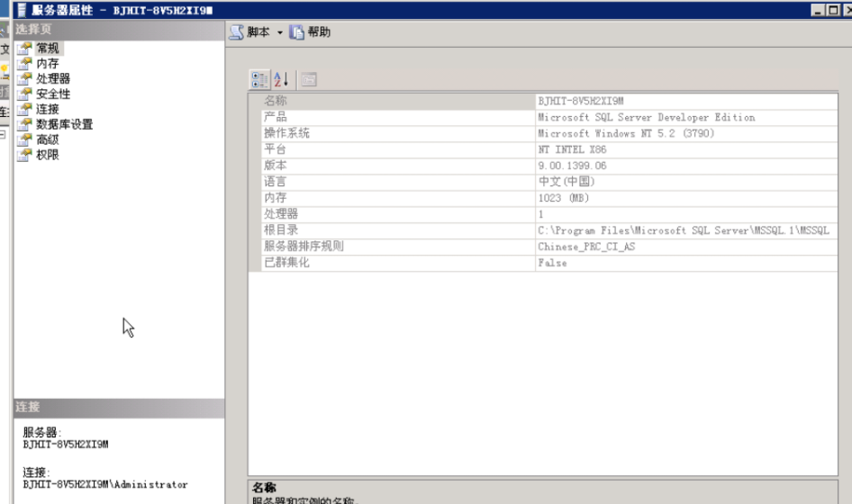Viewport: 852px width, 504px height.
Task: Click the icon beside 常规
Action: [24, 49]
